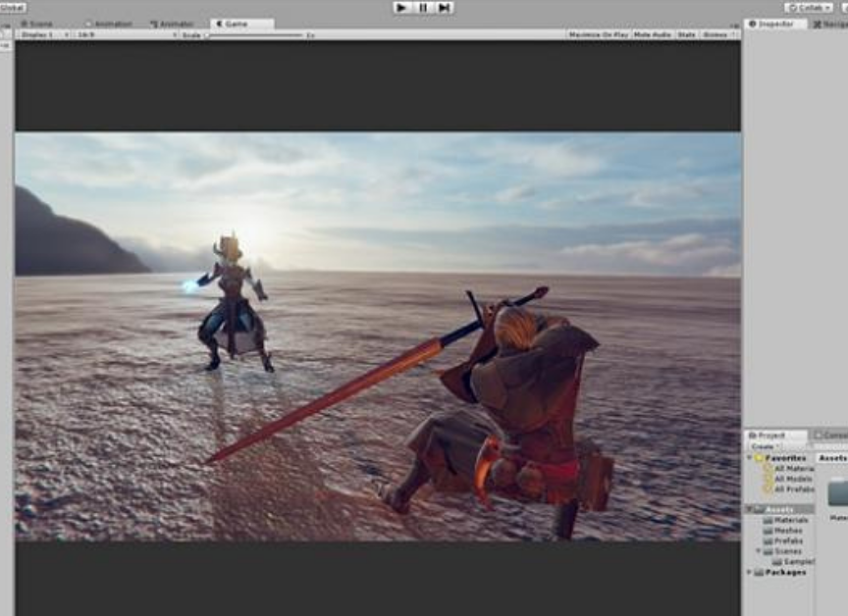Select the Game tab
Image resolution: width=848 pixels, height=616 pixels.
(241, 24)
